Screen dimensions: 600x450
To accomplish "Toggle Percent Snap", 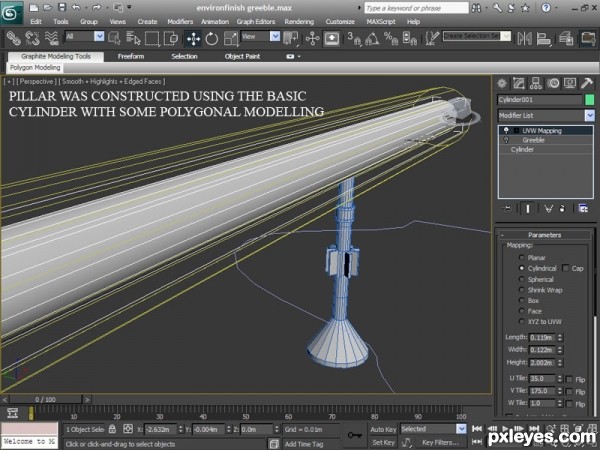I will tap(391, 38).
